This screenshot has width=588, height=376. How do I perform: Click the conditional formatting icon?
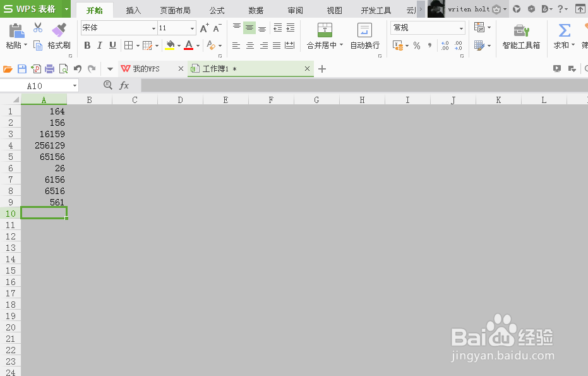[479, 27]
